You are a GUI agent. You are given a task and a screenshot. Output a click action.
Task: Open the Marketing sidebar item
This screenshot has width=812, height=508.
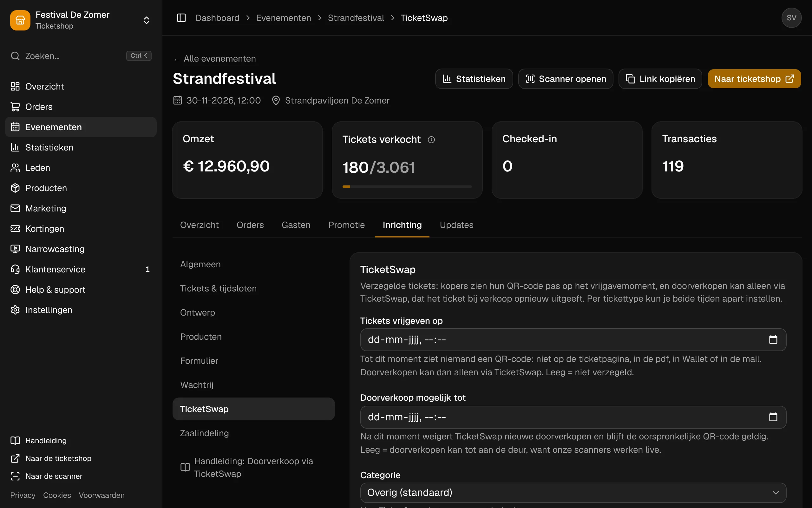(x=81, y=208)
